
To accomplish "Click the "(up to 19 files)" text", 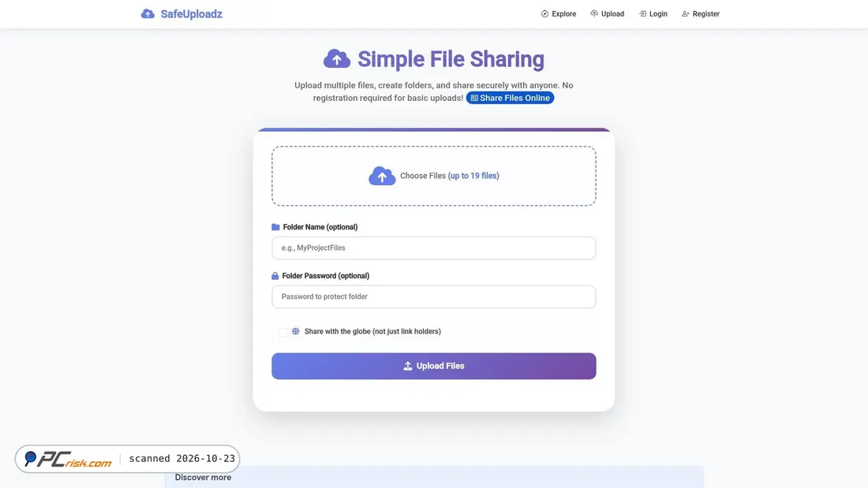I will pos(473,176).
